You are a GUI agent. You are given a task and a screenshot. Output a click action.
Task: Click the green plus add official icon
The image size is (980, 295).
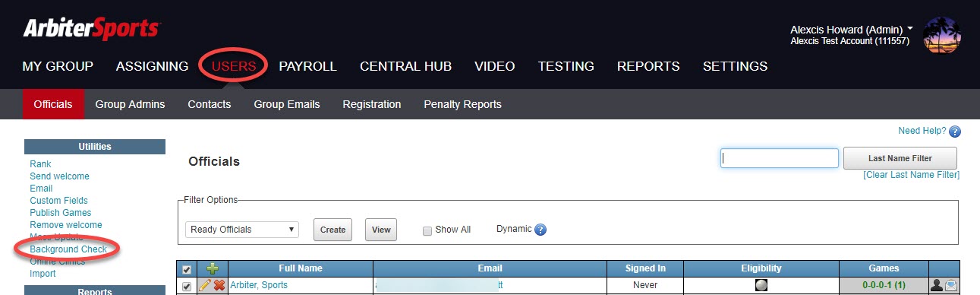click(x=212, y=268)
